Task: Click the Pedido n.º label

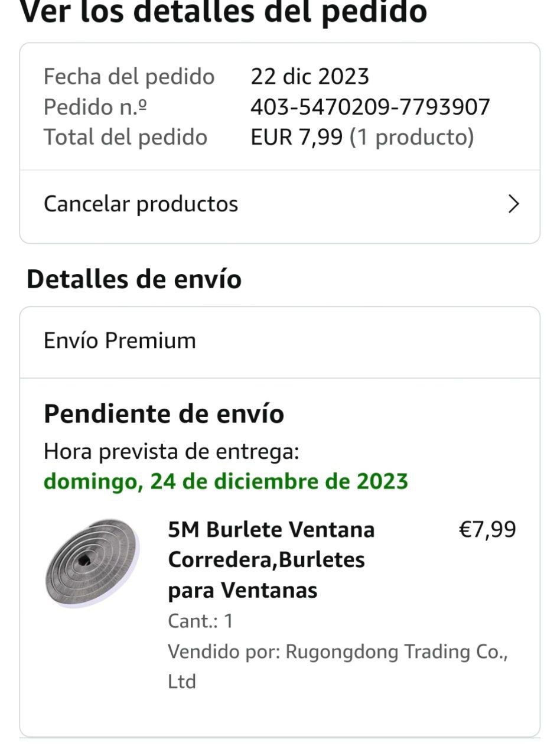Action: pos(96,107)
